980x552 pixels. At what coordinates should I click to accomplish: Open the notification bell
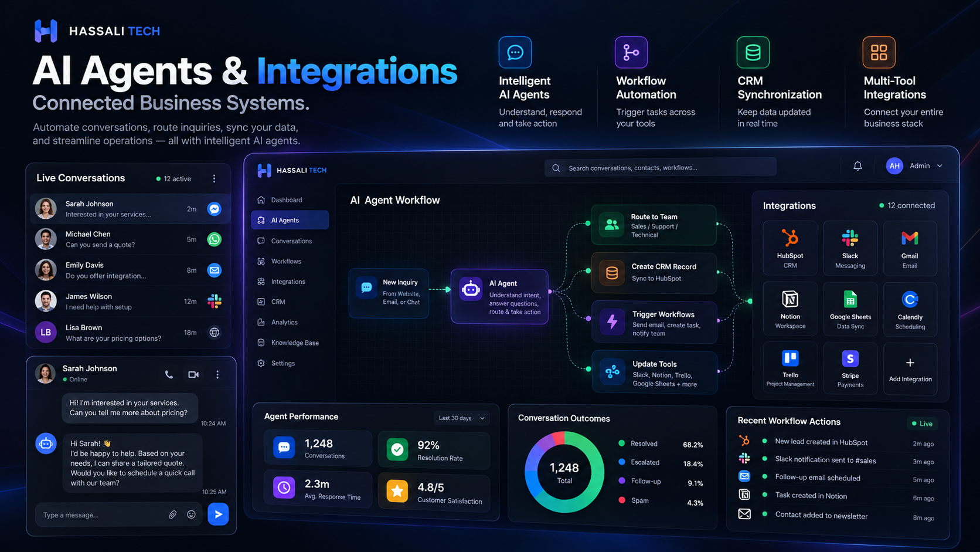tap(857, 166)
